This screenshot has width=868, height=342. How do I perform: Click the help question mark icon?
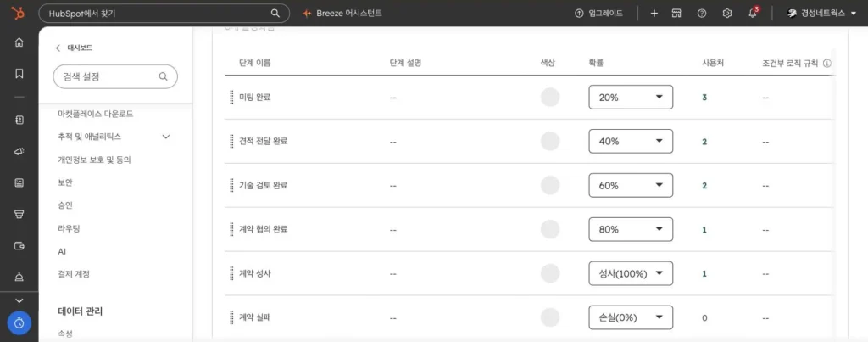point(702,14)
